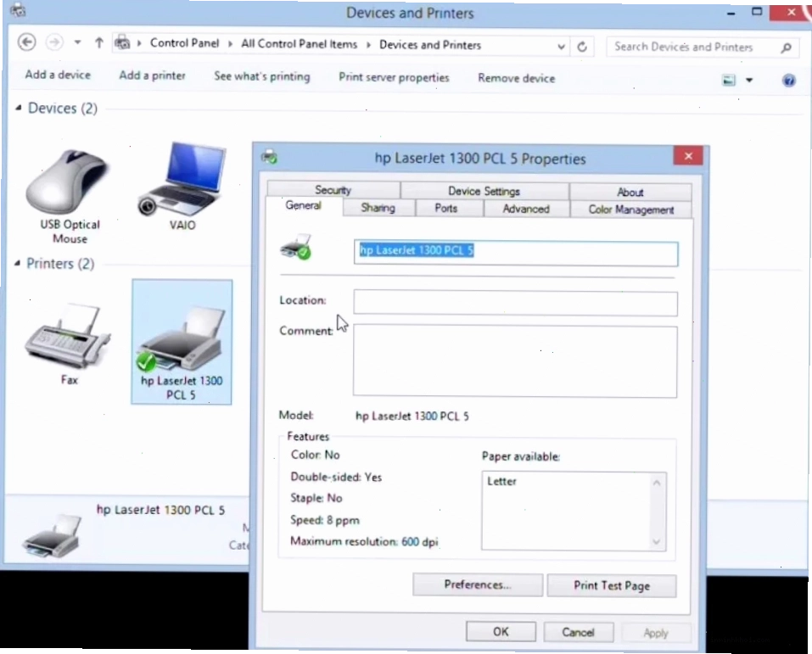
Task: Collapse the Devices (2) group
Action: [18, 108]
